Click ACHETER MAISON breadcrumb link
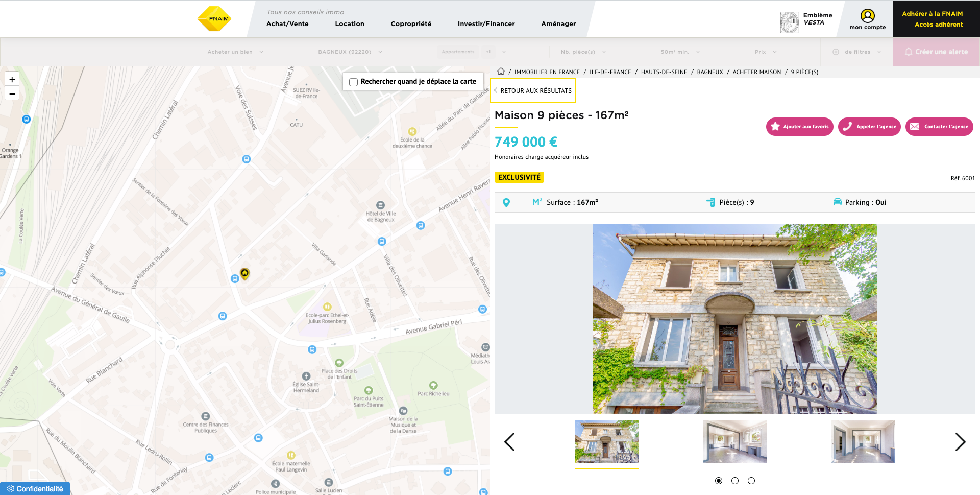Image resolution: width=980 pixels, height=495 pixels. tap(756, 72)
